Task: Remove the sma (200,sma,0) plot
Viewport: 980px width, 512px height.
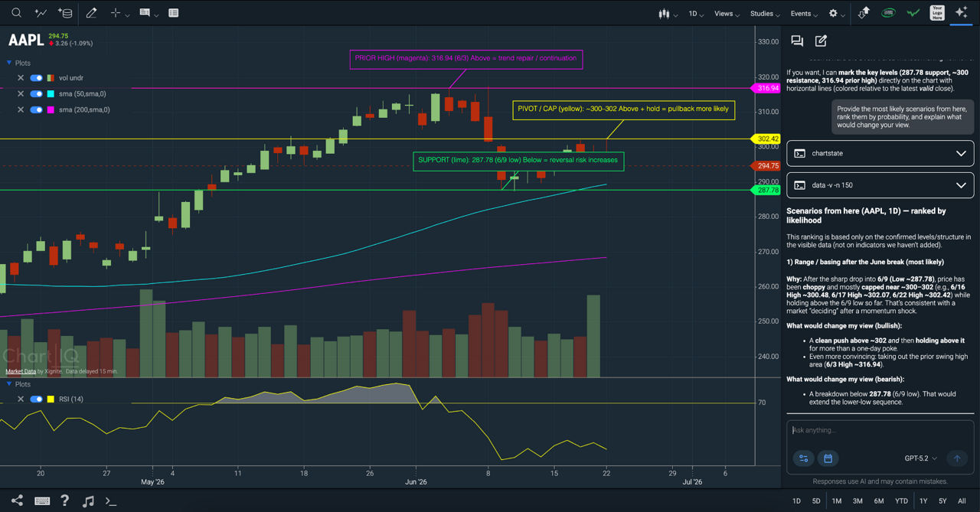Action: point(21,109)
